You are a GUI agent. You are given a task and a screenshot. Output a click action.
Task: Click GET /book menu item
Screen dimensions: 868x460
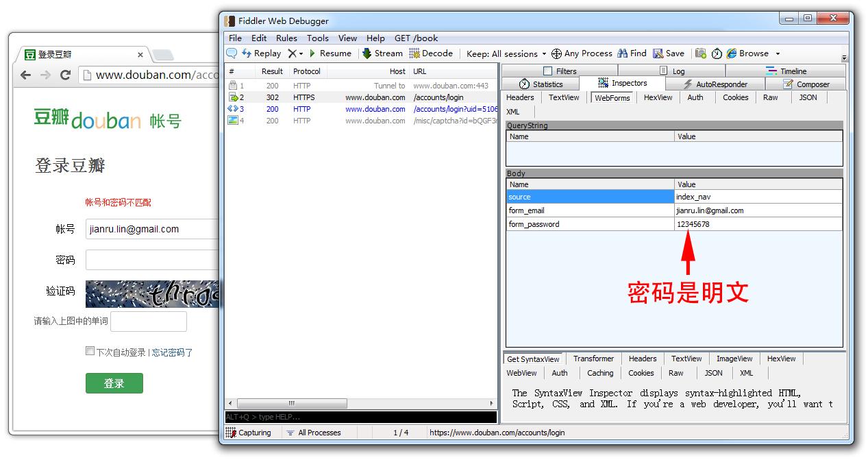click(416, 38)
